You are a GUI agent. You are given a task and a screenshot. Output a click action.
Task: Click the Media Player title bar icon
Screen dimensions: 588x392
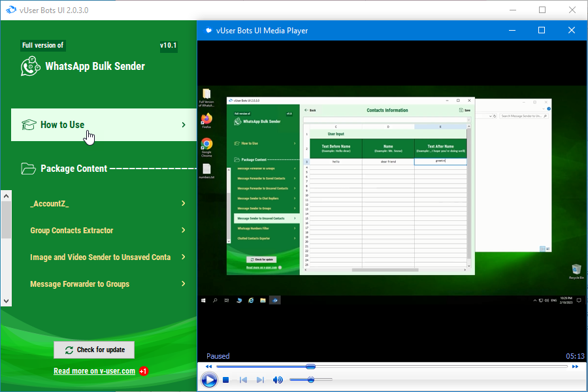point(208,31)
